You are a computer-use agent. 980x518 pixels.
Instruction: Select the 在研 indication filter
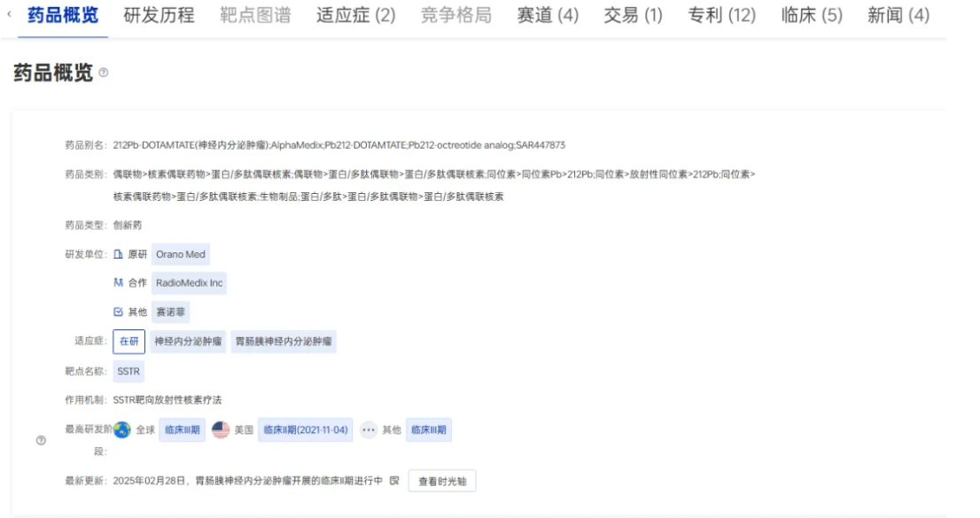tap(128, 342)
